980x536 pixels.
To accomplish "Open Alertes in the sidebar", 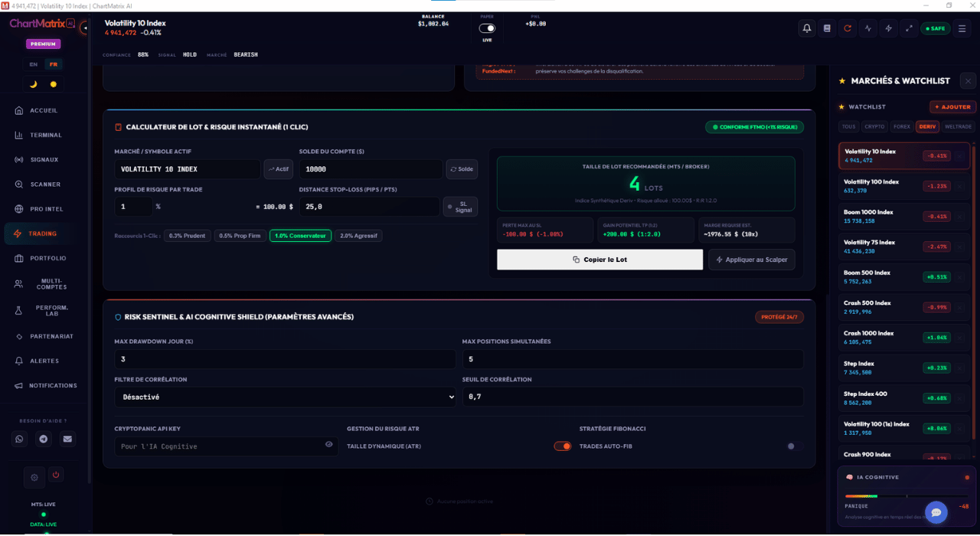I will [x=44, y=361].
